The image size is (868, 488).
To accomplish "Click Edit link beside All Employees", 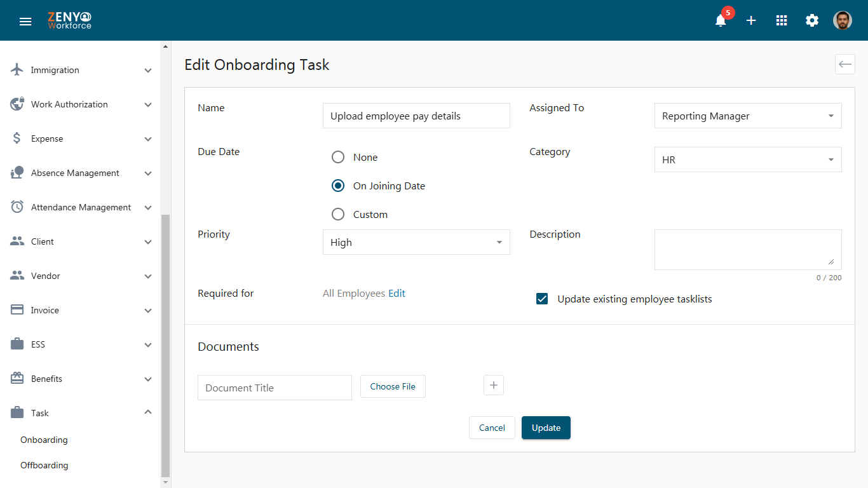I will (397, 293).
